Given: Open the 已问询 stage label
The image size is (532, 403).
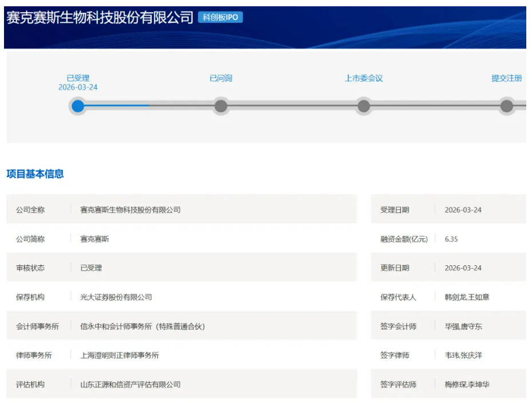Looking at the screenshot, I should pyautogui.click(x=221, y=78).
